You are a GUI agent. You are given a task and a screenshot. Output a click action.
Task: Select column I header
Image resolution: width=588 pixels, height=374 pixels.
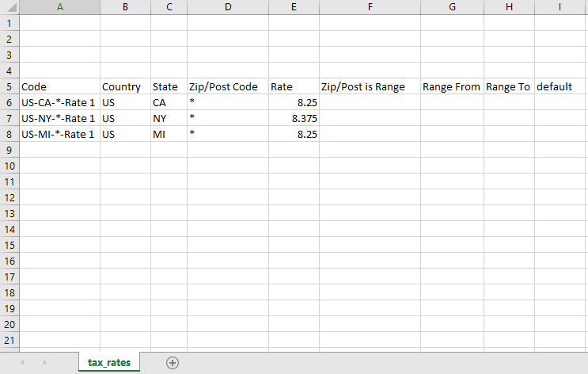coord(560,7)
